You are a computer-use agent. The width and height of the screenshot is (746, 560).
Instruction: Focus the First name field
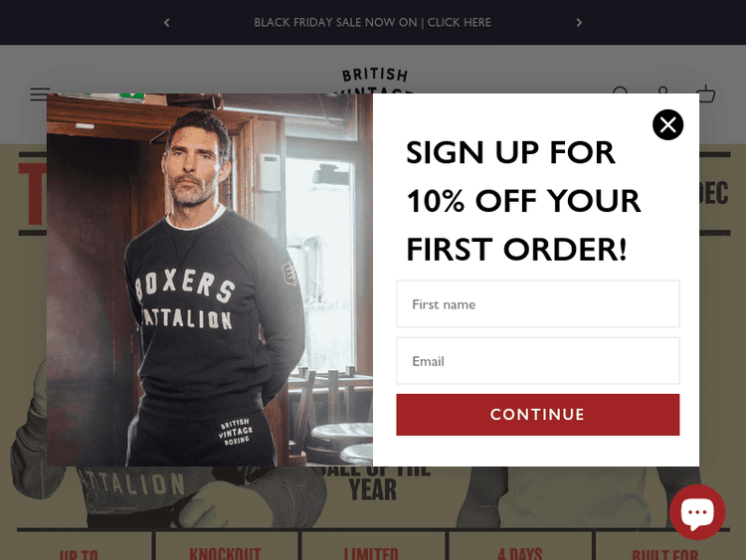[537, 303]
